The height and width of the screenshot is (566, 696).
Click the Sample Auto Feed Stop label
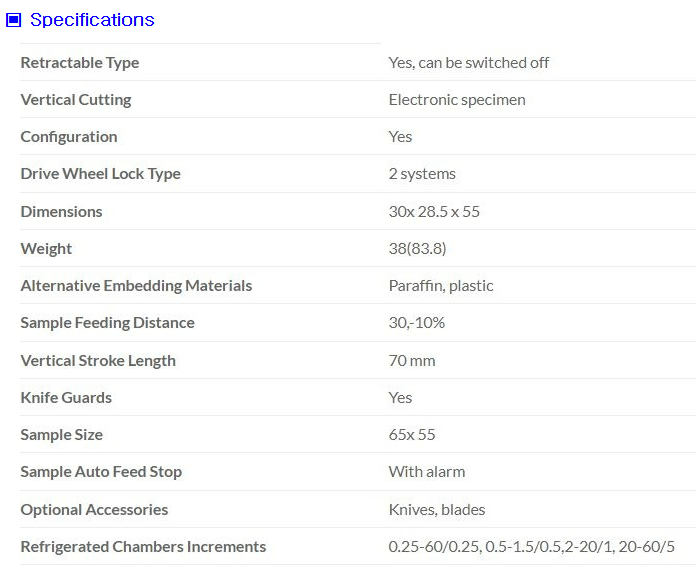tap(101, 472)
